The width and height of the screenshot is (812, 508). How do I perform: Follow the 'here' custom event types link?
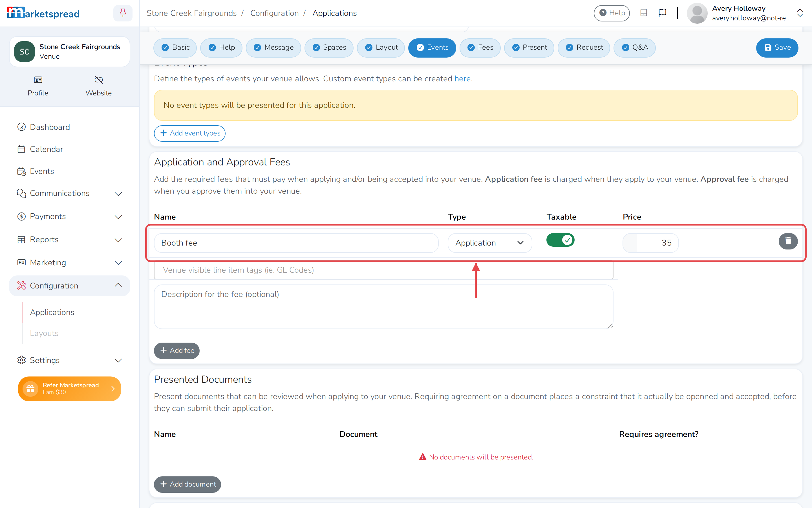[462, 79]
